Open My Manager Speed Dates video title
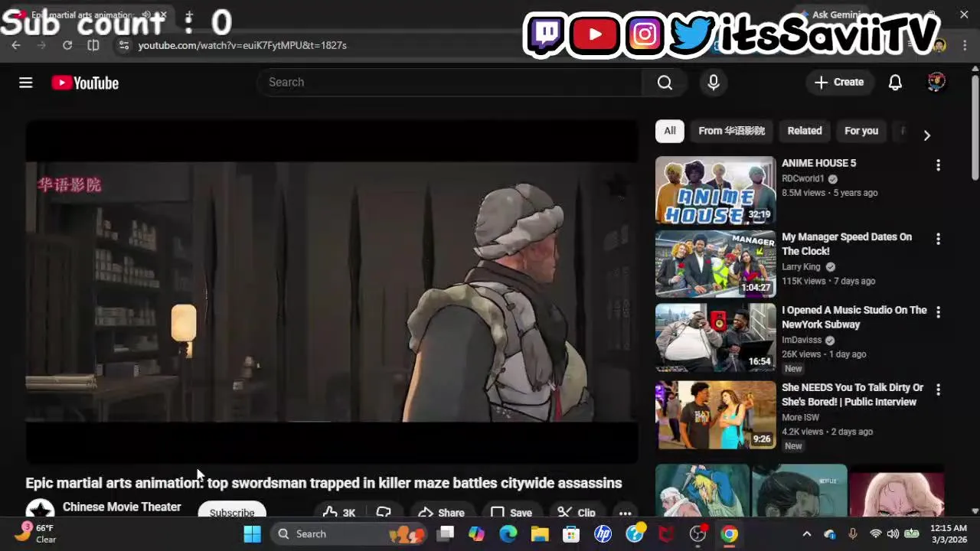 847,244
